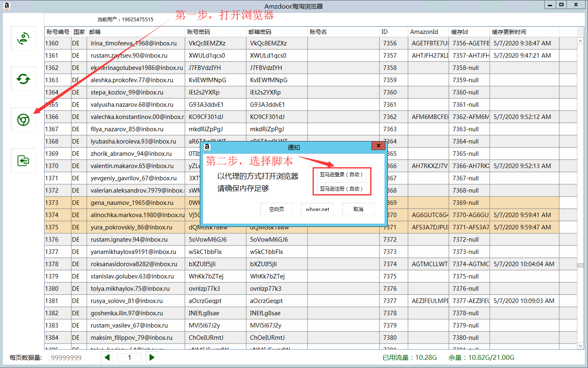
Task: Choose the 亚马逊注册（自动） script button
Action: coord(342,189)
